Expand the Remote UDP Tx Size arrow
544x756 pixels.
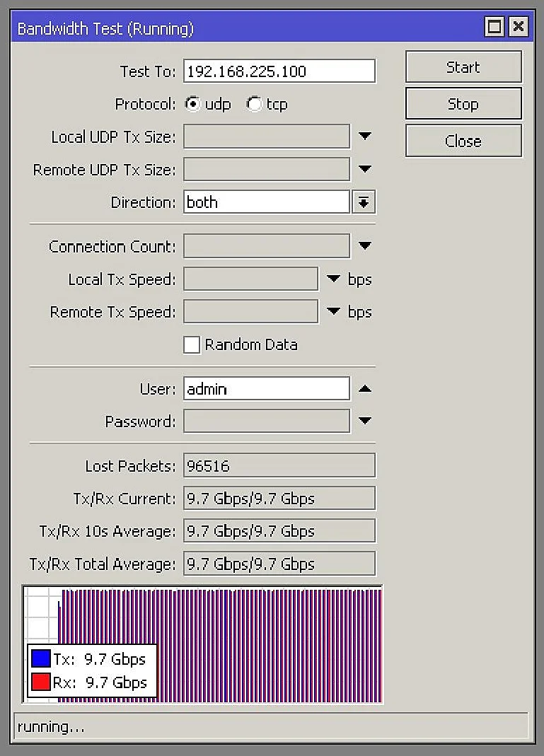[365, 169]
